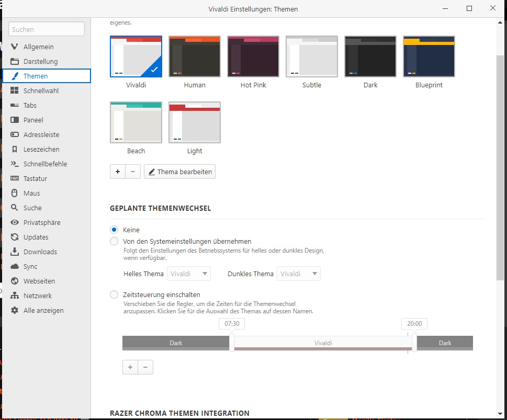Click the Downloads arrow icon
The image size is (507, 420).
(x=15, y=252)
